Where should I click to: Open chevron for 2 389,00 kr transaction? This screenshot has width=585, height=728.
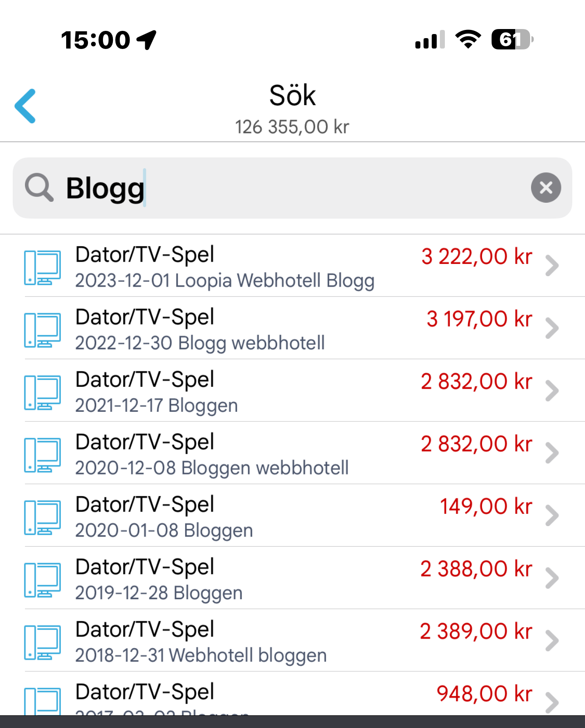pos(552,640)
